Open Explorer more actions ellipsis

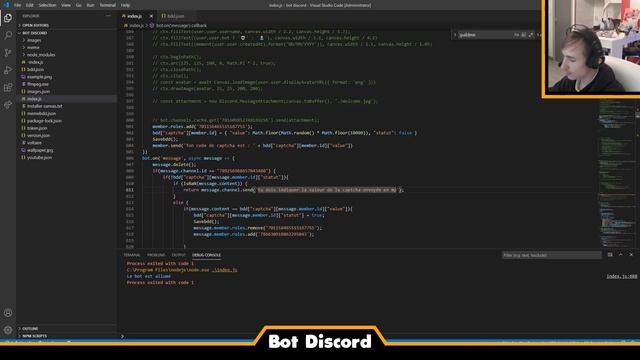[x=108, y=16]
